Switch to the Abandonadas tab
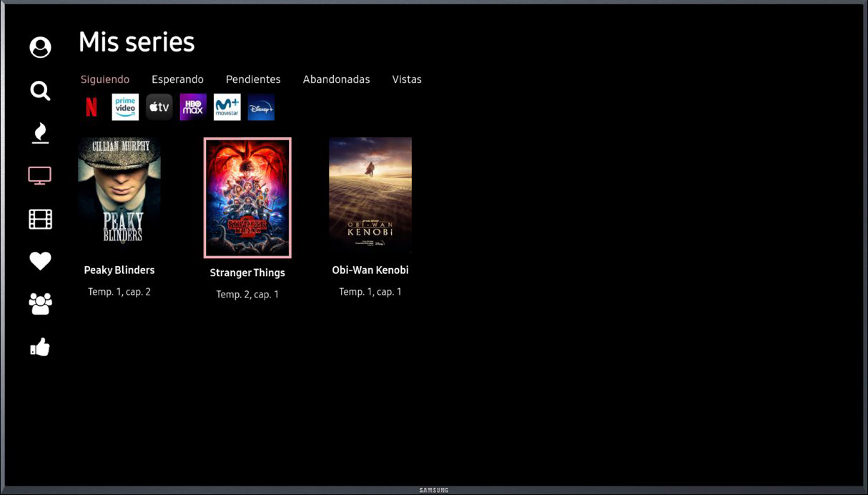The image size is (868, 495). click(336, 79)
